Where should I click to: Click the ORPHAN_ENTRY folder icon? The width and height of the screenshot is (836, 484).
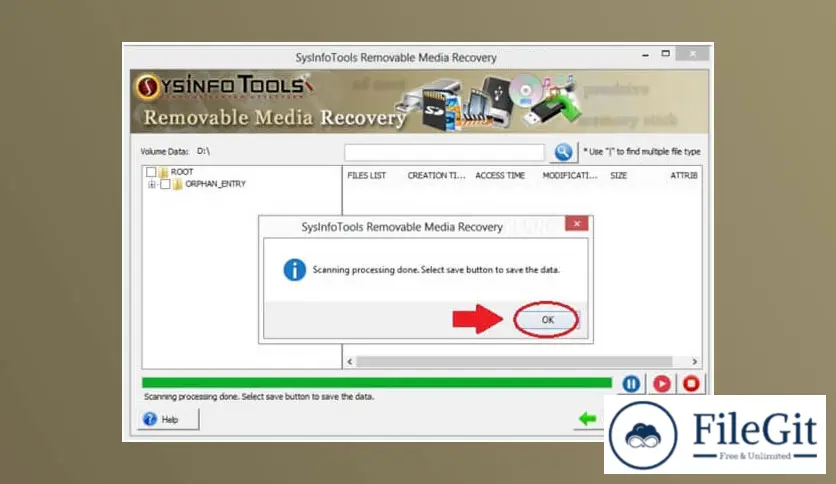pos(178,184)
